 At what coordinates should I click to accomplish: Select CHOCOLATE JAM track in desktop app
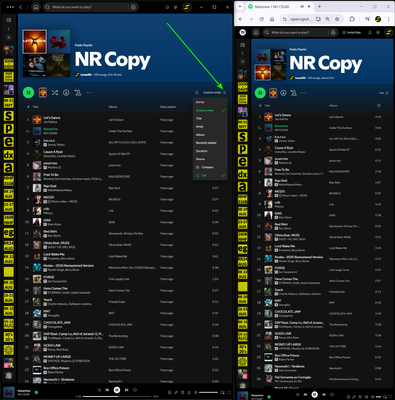pyautogui.click(x=125, y=324)
